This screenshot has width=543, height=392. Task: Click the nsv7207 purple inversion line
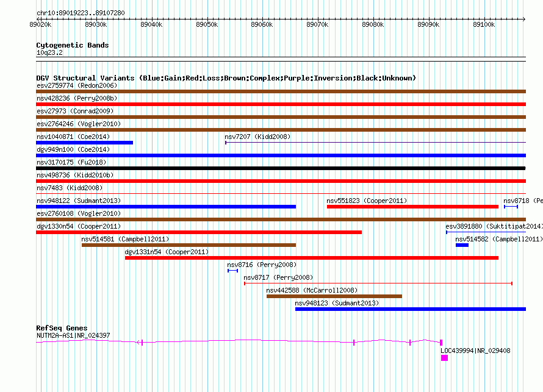[x=375, y=142]
